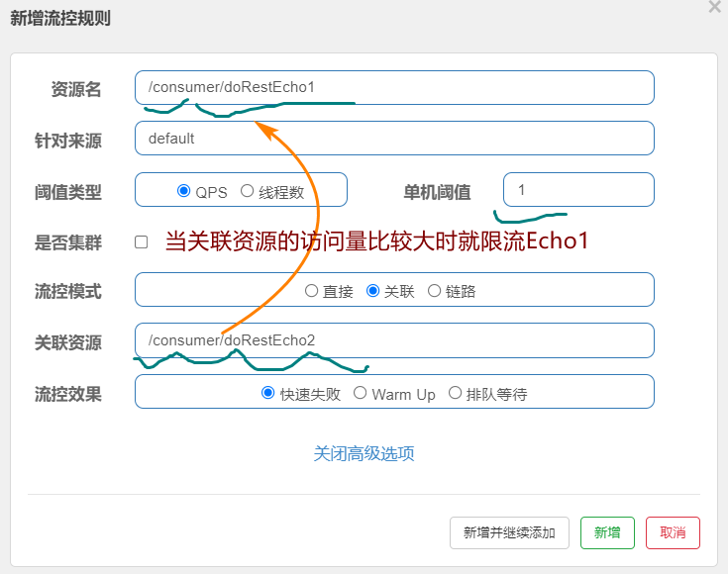Image resolution: width=728 pixels, height=574 pixels.
Task: Select 排队等待 flow control effect
Action: [455, 393]
